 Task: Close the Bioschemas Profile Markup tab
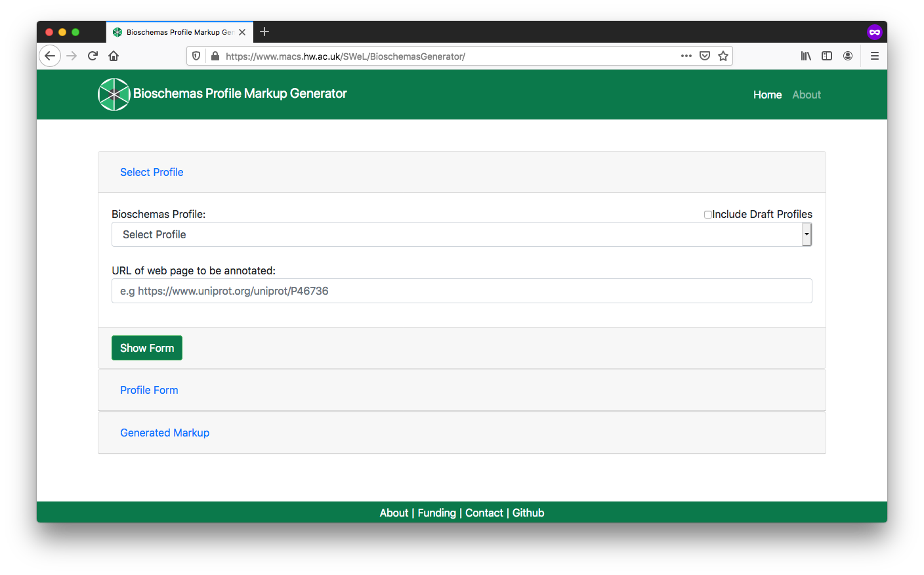pyautogui.click(x=242, y=32)
